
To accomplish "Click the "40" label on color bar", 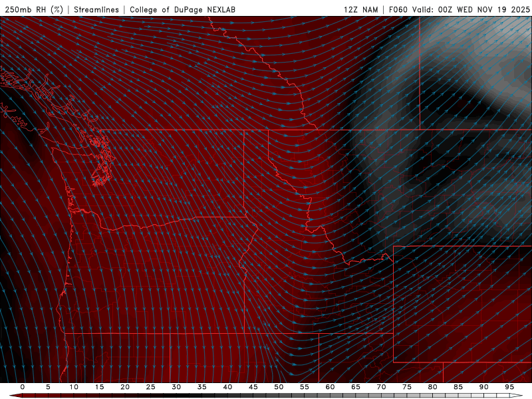I will tap(227, 387).
